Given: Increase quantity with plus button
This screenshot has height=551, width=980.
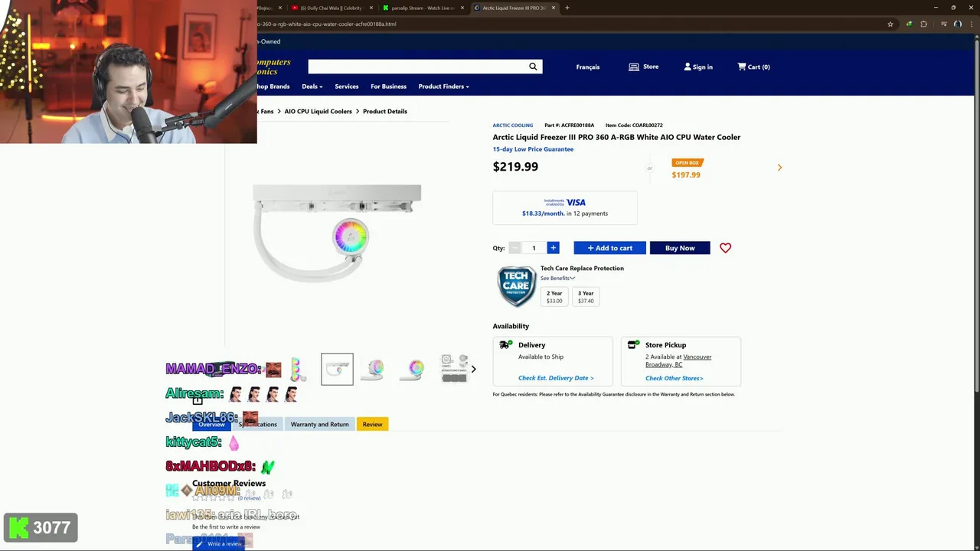Looking at the screenshot, I should point(553,248).
